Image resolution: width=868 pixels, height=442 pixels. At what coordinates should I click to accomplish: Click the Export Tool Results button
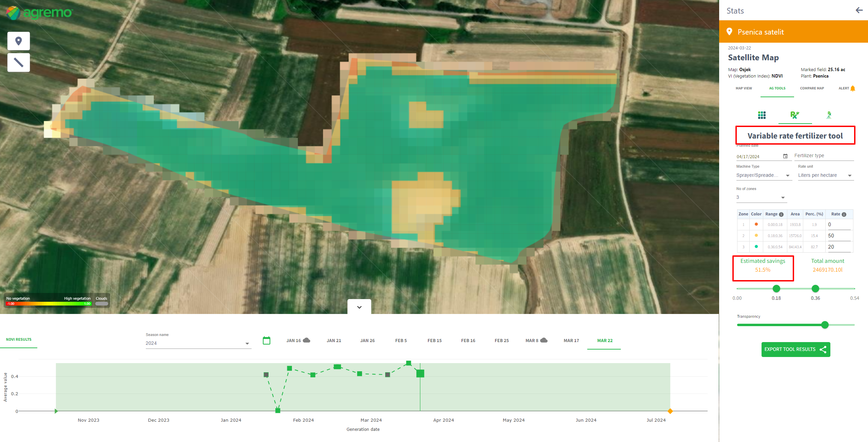coord(795,349)
